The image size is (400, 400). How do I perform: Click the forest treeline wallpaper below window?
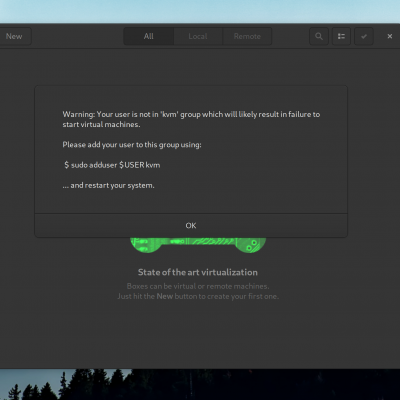[200, 385]
